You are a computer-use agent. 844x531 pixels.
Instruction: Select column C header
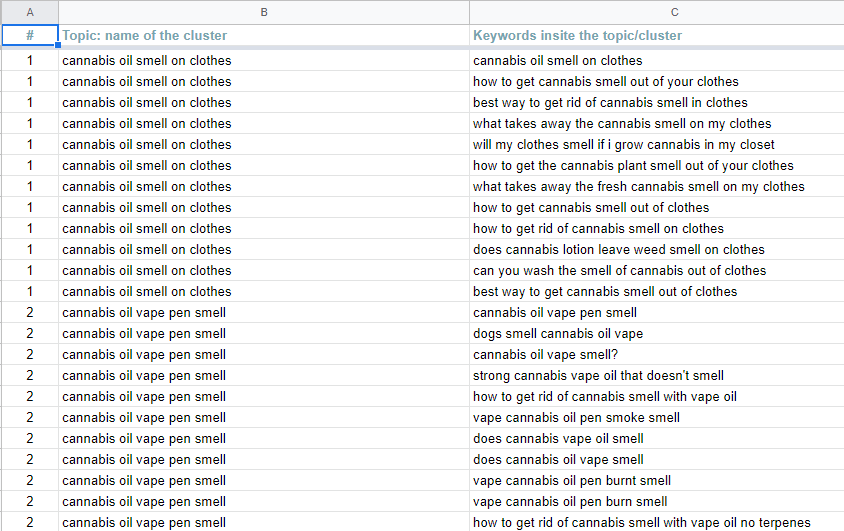pyautogui.click(x=657, y=12)
